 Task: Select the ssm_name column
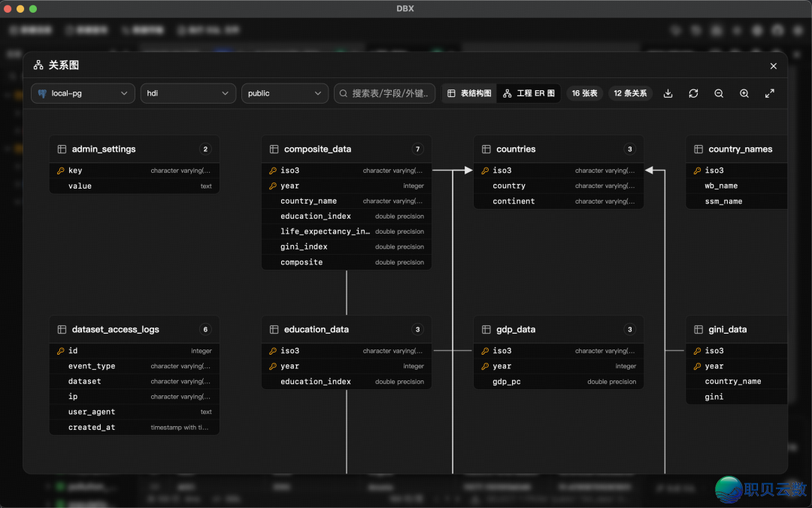tap(737, 201)
